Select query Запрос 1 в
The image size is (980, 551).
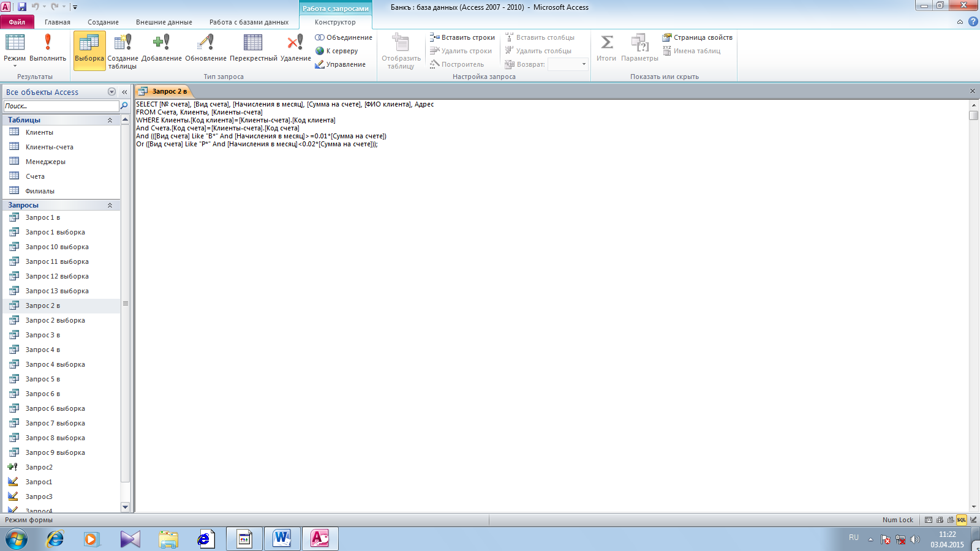61,217
